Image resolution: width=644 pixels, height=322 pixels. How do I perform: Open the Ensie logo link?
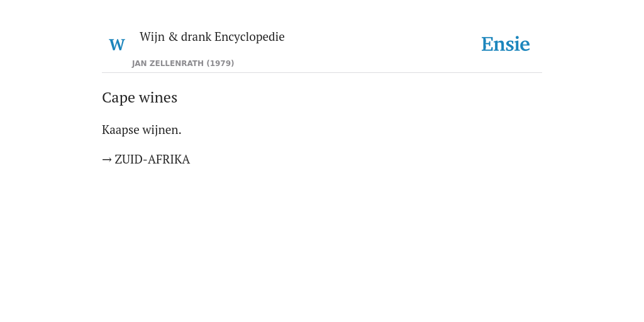[506, 45]
